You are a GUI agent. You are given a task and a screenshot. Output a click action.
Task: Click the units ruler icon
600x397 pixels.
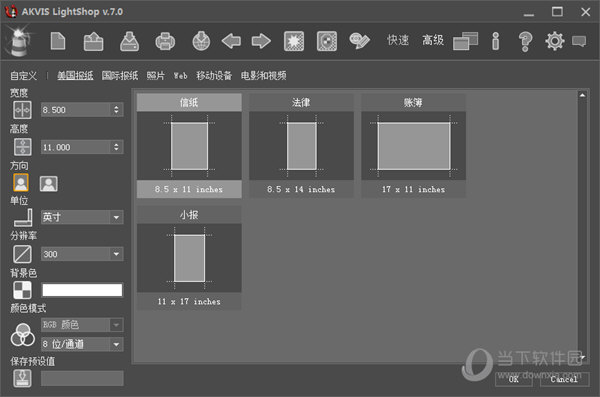[23, 217]
